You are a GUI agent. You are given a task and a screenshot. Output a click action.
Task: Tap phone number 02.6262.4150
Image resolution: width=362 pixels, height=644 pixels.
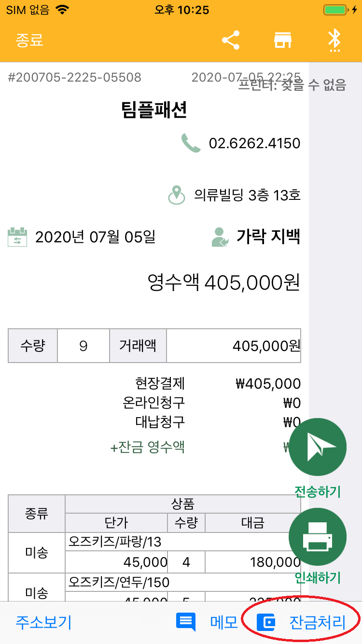(x=254, y=143)
